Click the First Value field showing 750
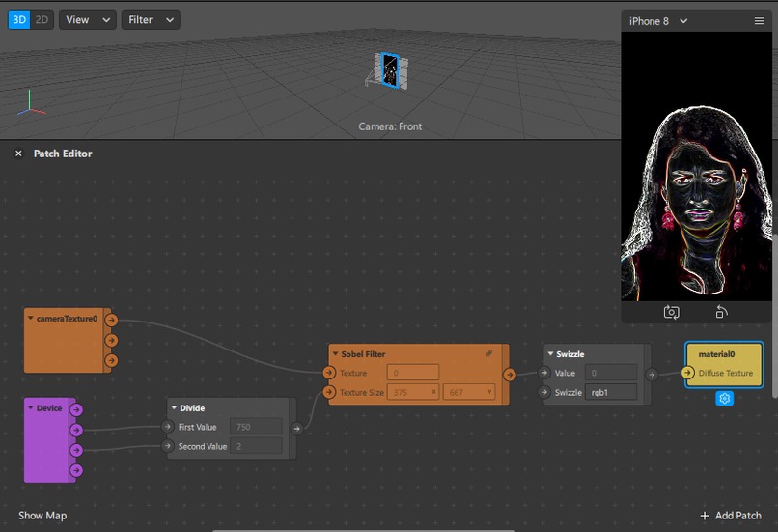Viewport: 778px width, 532px height. (x=256, y=427)
